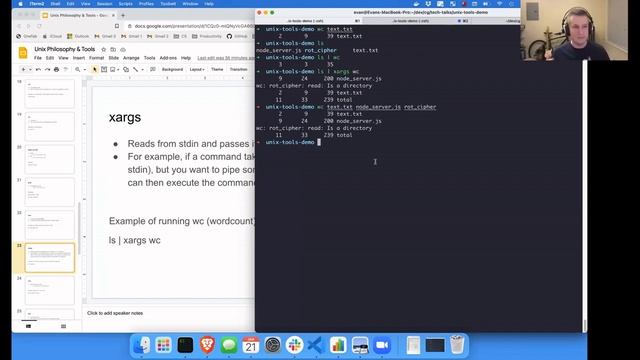Open the Trash in the Dock
The height and width of the screenshot is (360, 640).
(x=457, y=345)
